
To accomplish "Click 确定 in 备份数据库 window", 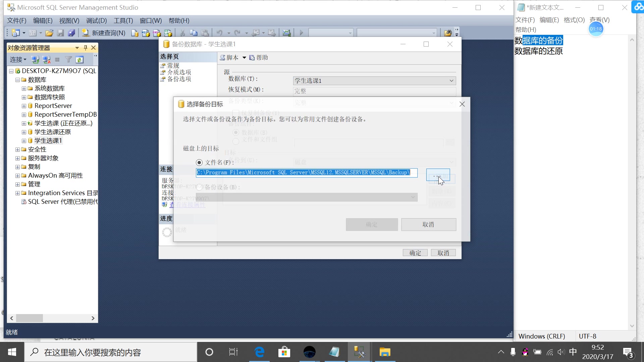I will [415, 253].
